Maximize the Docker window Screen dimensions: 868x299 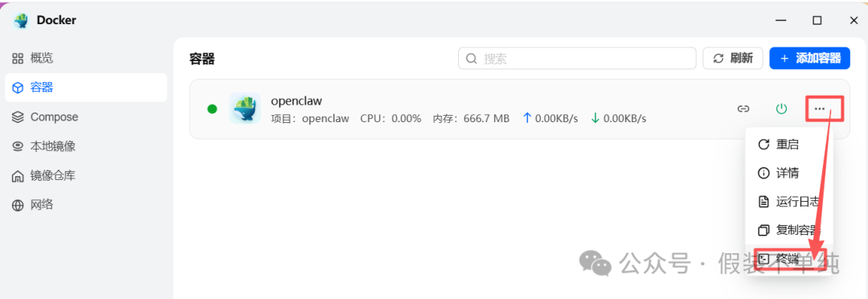(817, 20)
